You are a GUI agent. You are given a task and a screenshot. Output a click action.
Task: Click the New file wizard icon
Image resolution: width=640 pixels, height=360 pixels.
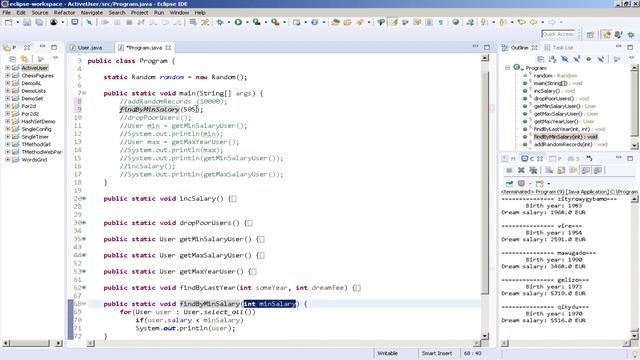[8, 22]
